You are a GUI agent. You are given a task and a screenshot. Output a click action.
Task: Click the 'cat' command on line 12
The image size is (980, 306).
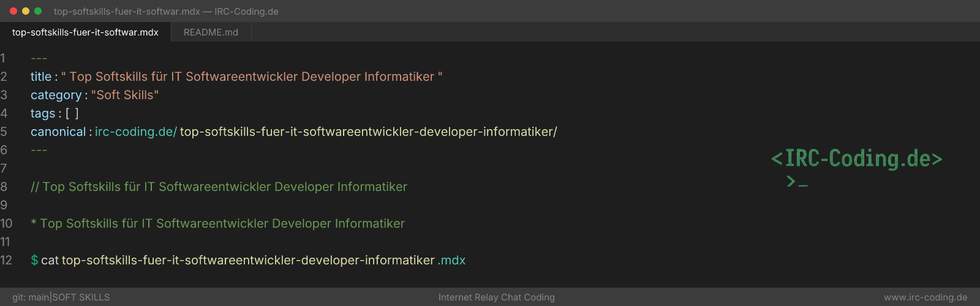[50, 260]
